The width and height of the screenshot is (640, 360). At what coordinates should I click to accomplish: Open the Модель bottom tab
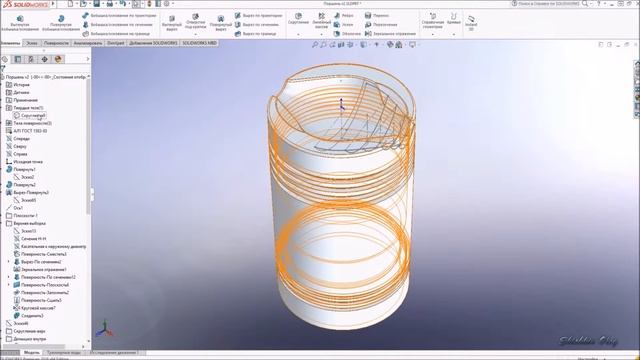click(x=31, y=352)
